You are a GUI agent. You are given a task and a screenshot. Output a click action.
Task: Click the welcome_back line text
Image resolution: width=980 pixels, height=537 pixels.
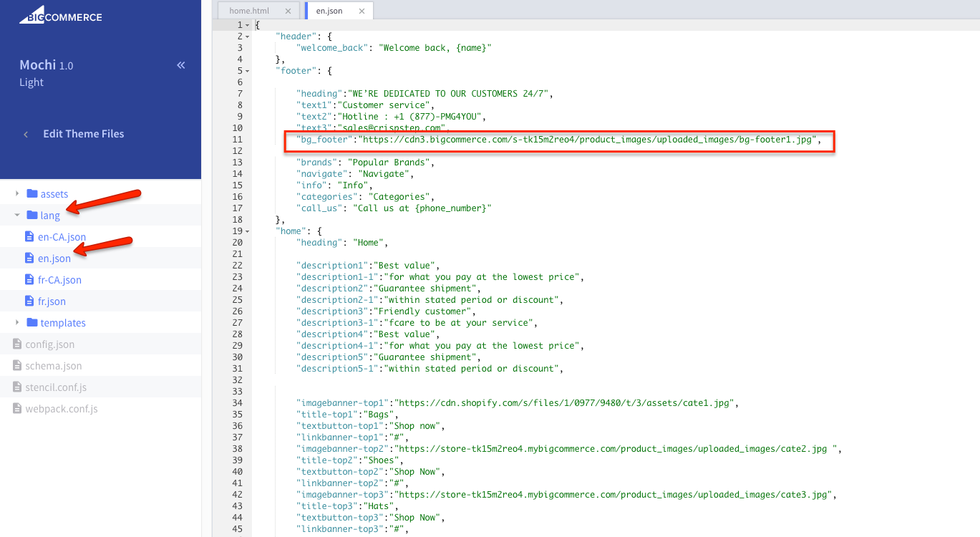[394, 48]
